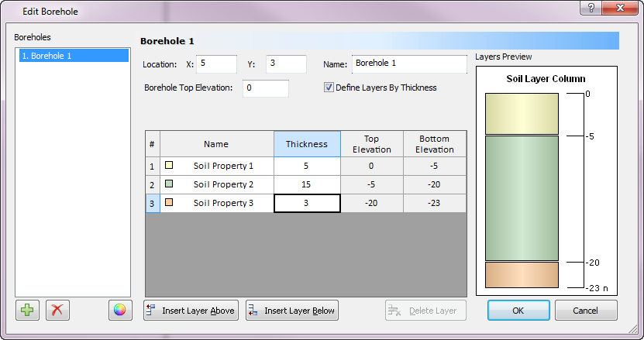Click the Location Y input field

[x=286, y=64]
